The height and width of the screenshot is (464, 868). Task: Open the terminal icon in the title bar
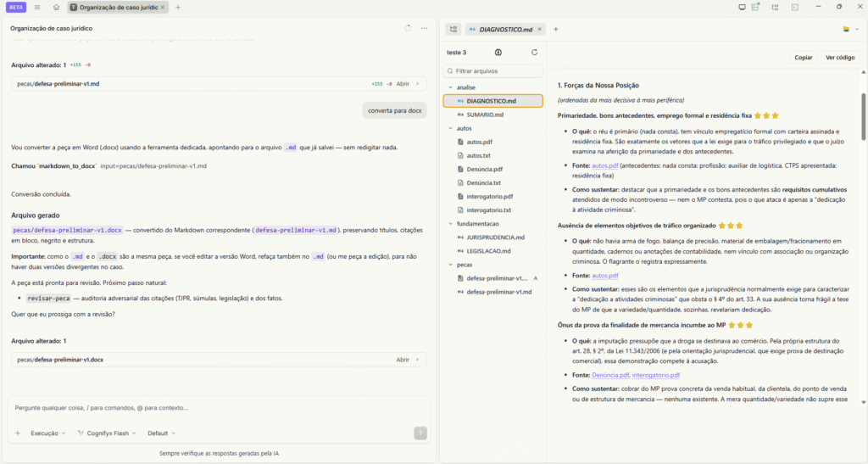pyautogui.click(x=794, y=7)
